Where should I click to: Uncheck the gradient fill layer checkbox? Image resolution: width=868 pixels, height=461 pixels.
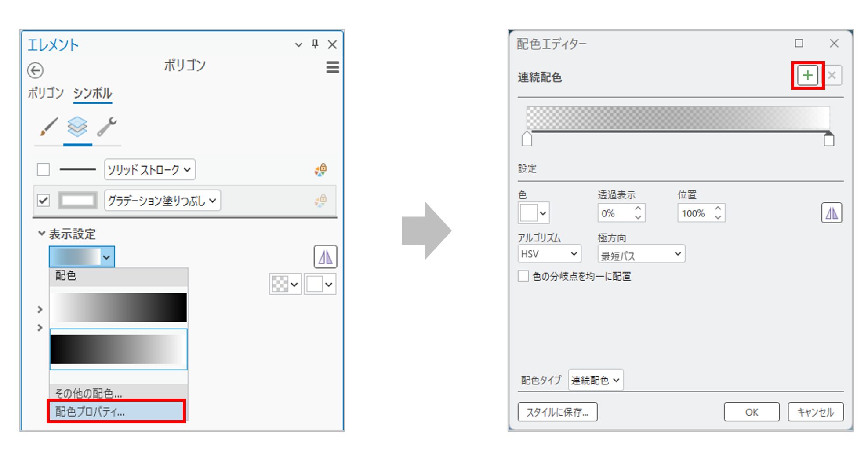click(43, 201)
